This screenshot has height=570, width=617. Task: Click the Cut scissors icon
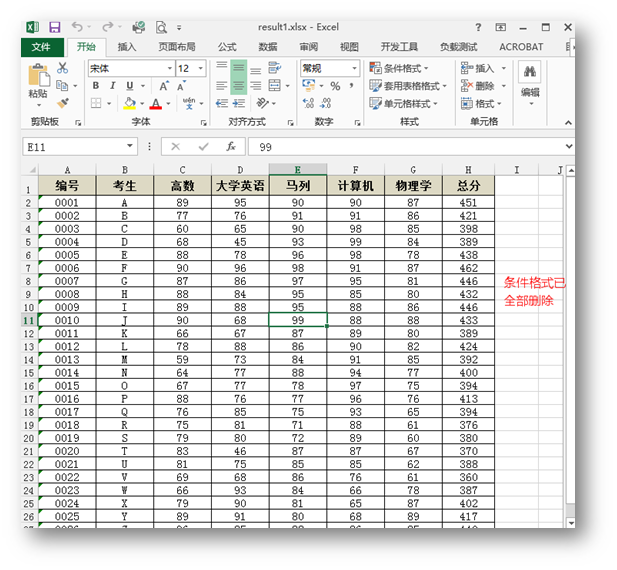click(x=62, y=68)
